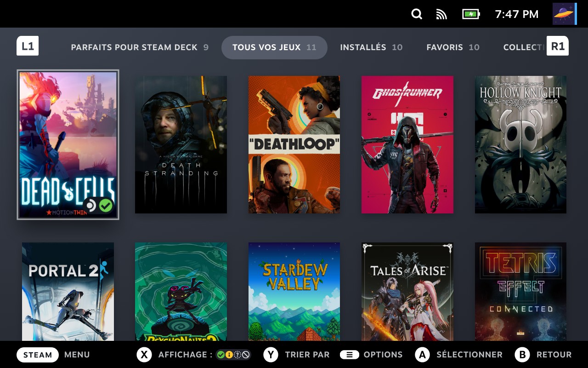588x368 pixels.
Task: Click the MENU footer label
Action: point(77,355)
